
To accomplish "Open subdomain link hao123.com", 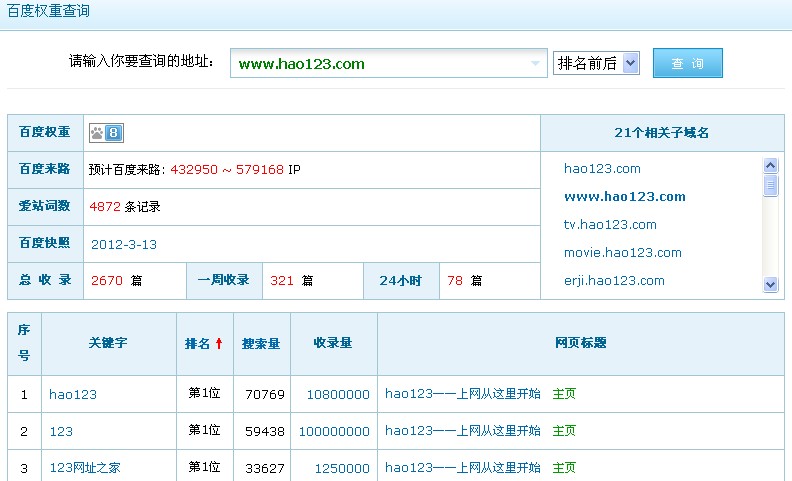I will [x=602, y=169].
